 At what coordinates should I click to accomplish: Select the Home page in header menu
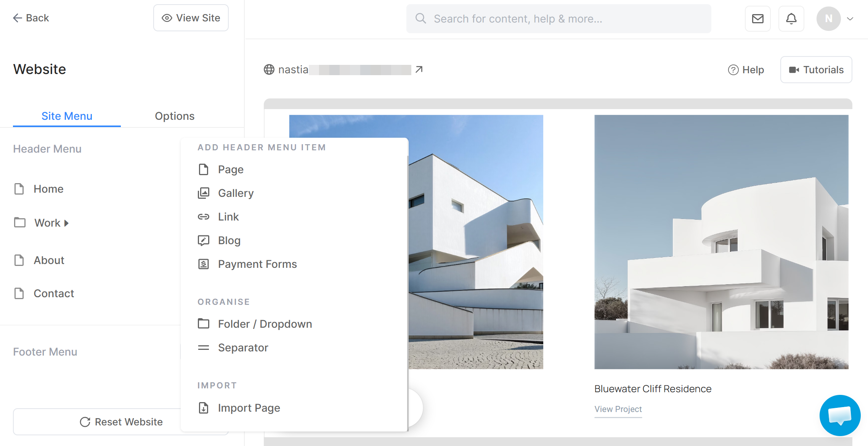pos(48,189)
